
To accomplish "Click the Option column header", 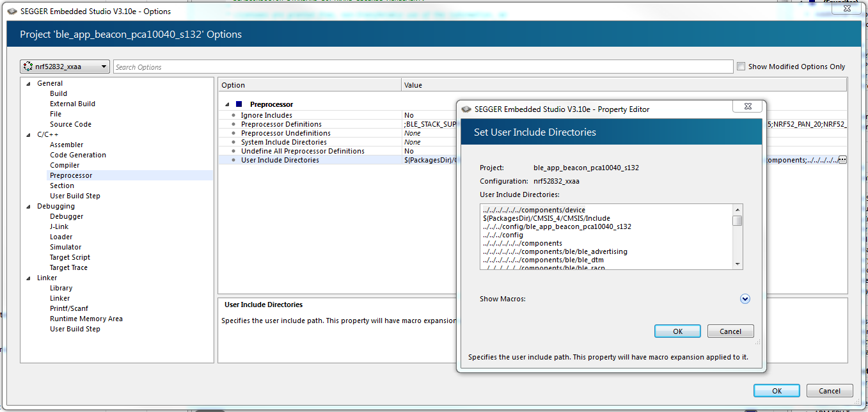I will [310, 84].
